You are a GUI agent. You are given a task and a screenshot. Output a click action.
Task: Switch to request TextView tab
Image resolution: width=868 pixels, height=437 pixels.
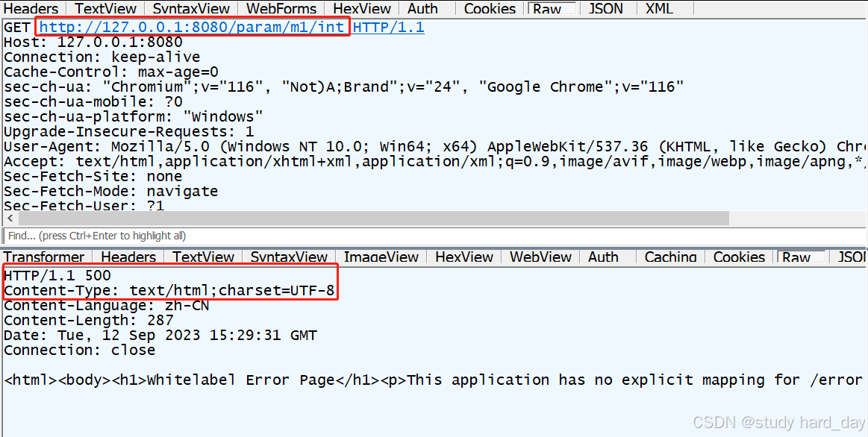pos(105,9)
